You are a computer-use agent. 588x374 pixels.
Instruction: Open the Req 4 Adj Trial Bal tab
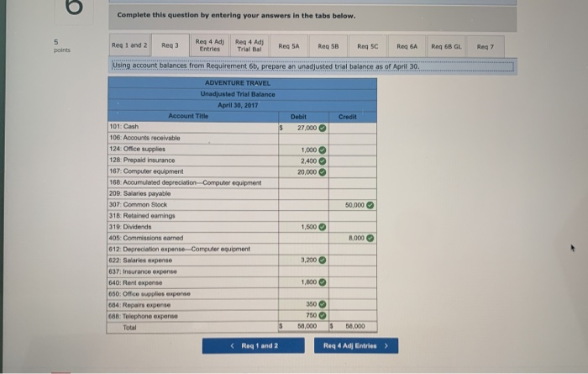[x=249, y=45]
